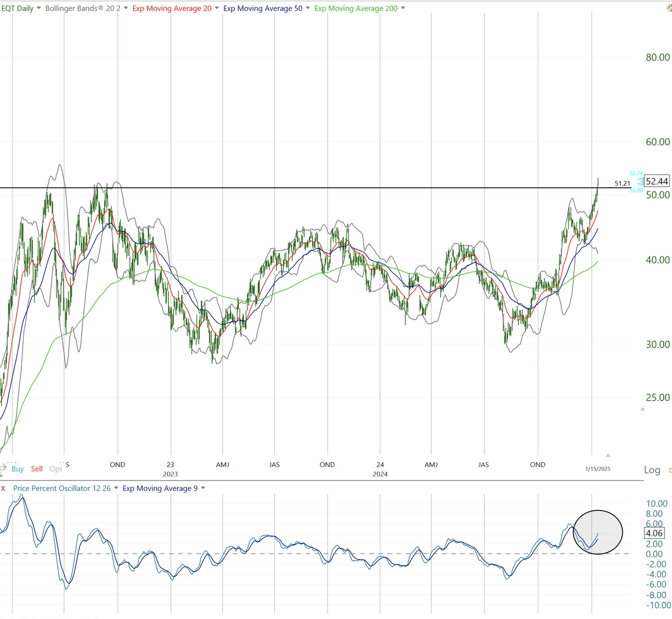Click the application logo icon top right
Viewport: 672px width, 619px height.
click(x=670, y=8)
